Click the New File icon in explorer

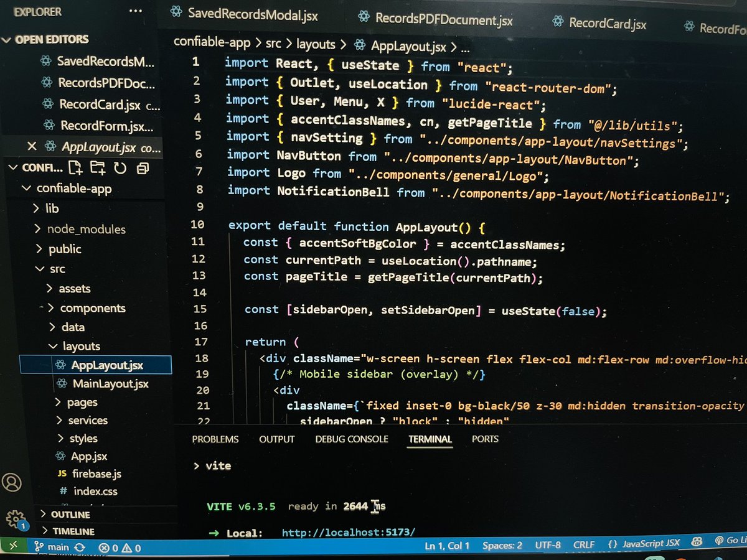[x=75, y=167]
